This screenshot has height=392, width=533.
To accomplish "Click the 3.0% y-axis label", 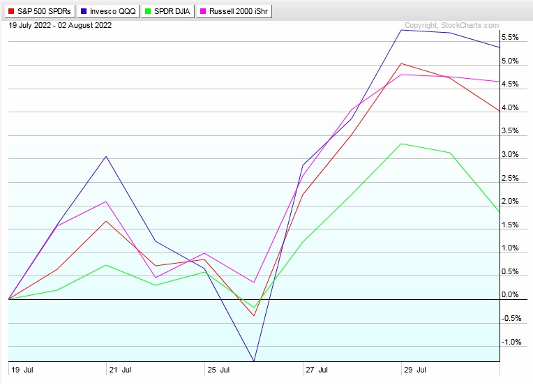I will (510, 154).
